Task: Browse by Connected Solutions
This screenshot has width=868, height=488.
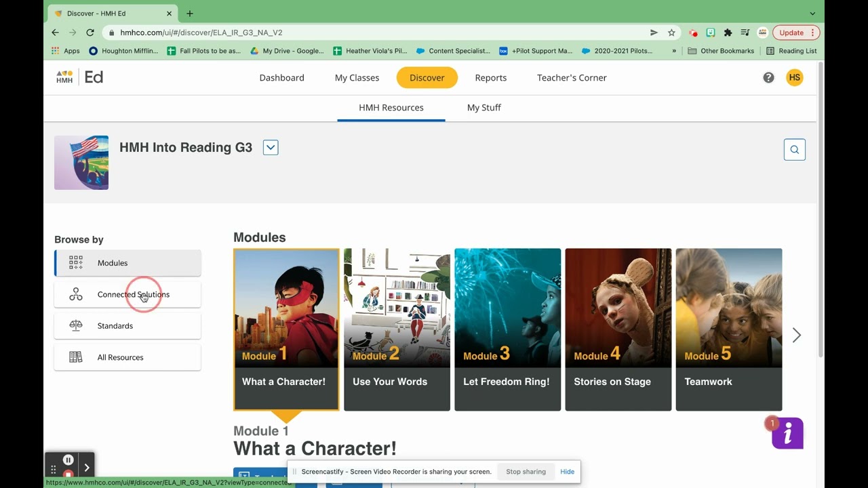Action: [127, 294]
